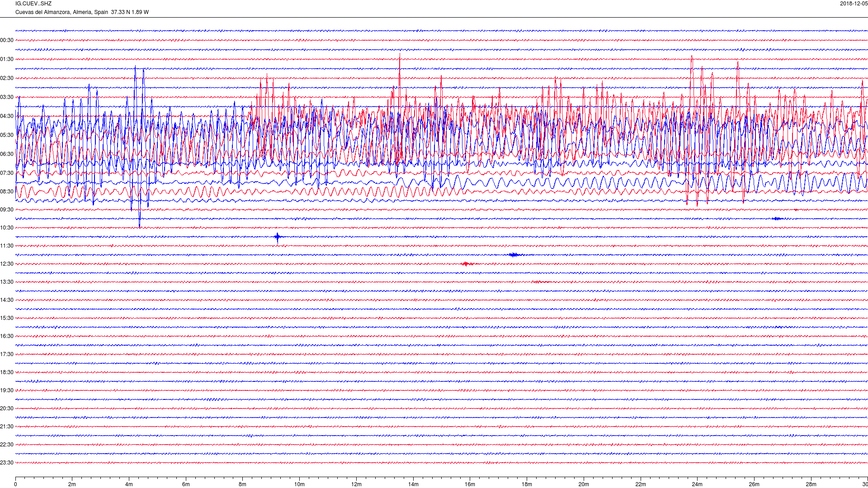
Task: Click the 16m axis tick label
Action: pyautogui.click(x=470, y=484)
